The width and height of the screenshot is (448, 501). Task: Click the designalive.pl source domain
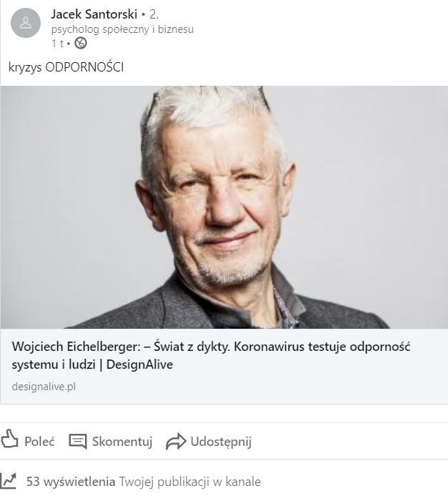44,387
